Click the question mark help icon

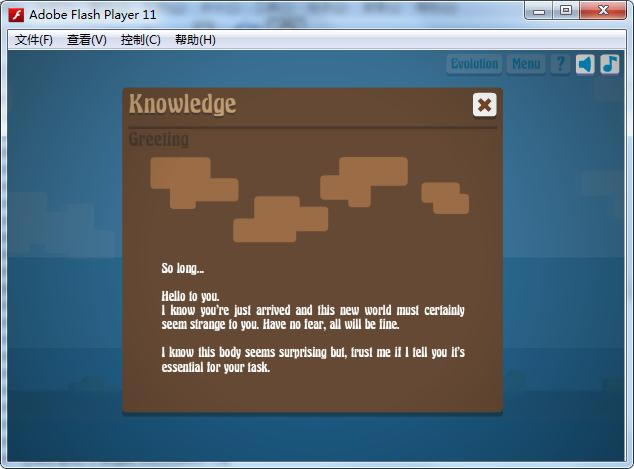pyautogui.click(x=560, y=64)
